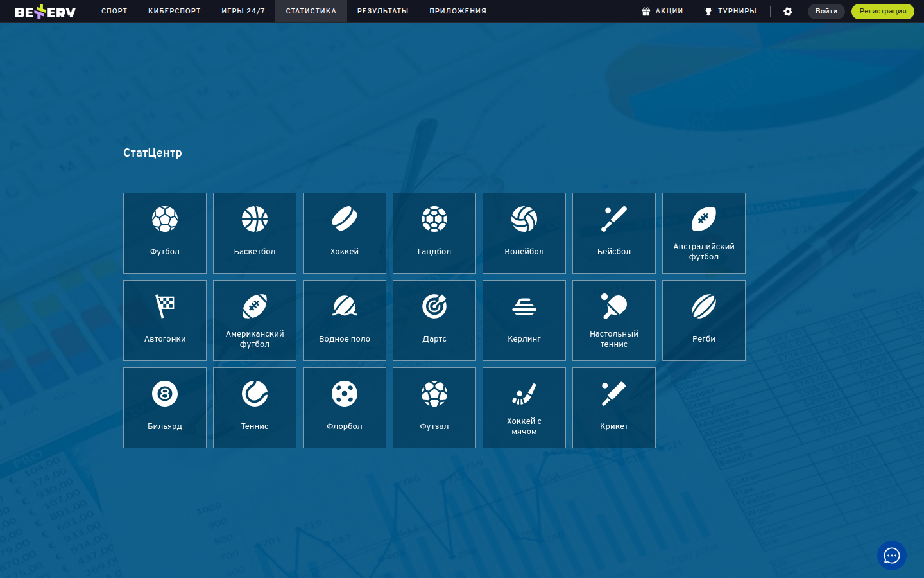The height and width of the screenshot is (578, 924).
Task: Open settings gear in header
Action: (x=788, y=12)
